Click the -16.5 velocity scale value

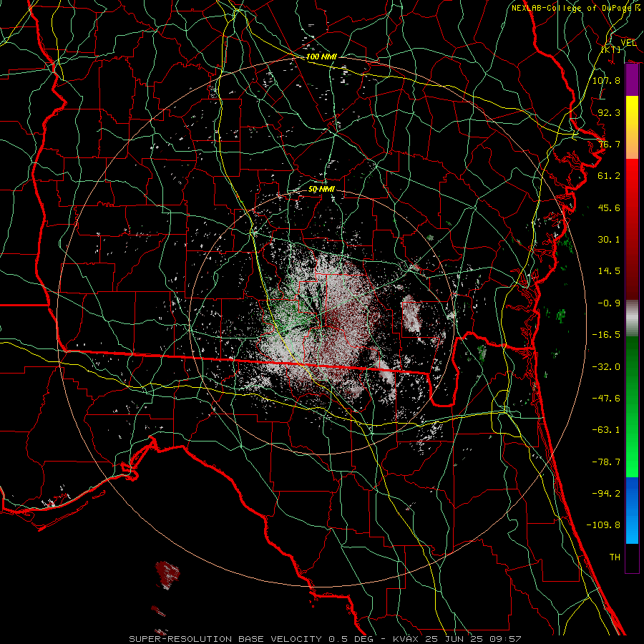coord(606,335)
